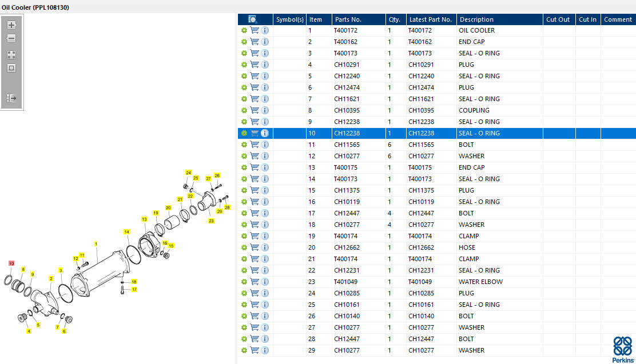Click the Cut Out column header

click(559, 19)
